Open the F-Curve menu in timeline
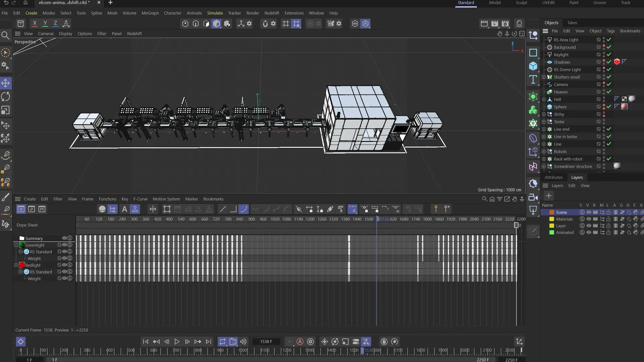This screenshot has height=362, width=644. pos(140,199)
